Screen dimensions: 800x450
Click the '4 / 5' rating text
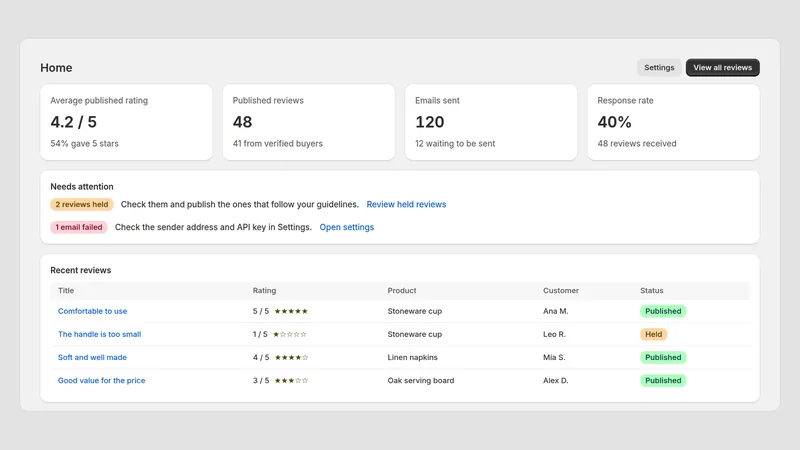click(x=261, y=357)
